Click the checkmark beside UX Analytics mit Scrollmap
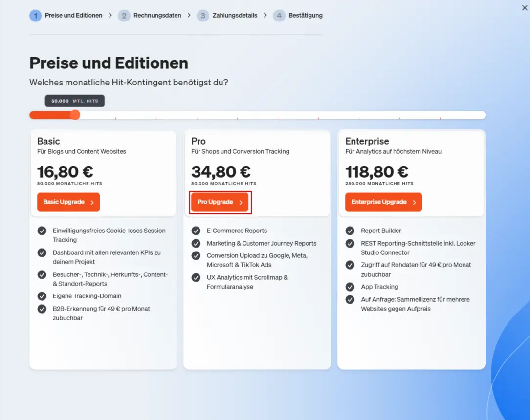The width and height of the screenshot is (530, 420). point(196,277)
